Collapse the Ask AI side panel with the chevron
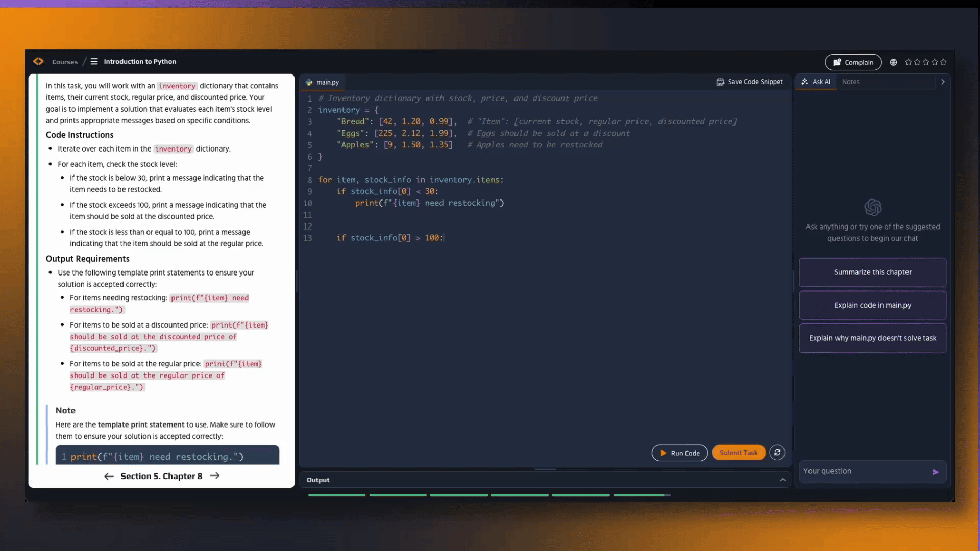 pos(942,81)
